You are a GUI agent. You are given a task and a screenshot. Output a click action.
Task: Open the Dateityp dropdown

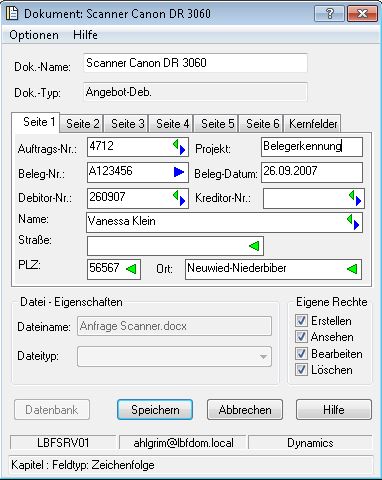click(x=174, y=357)
